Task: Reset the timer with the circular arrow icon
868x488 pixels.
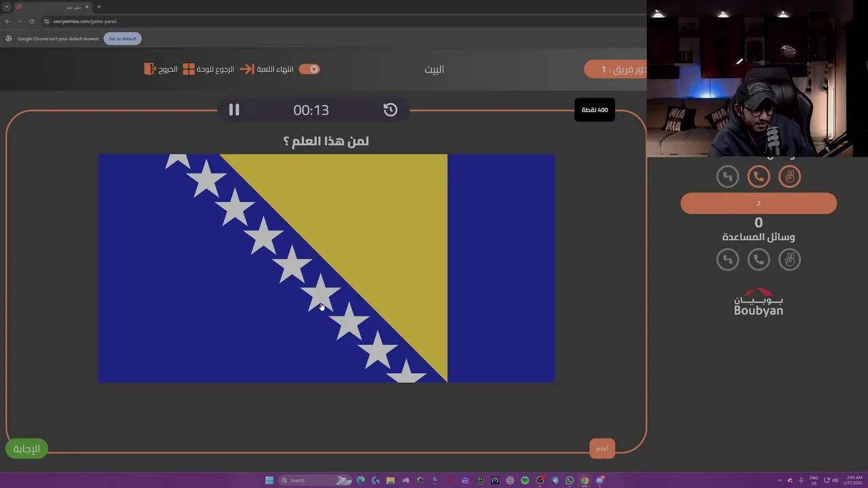Action: coord(390,110)
